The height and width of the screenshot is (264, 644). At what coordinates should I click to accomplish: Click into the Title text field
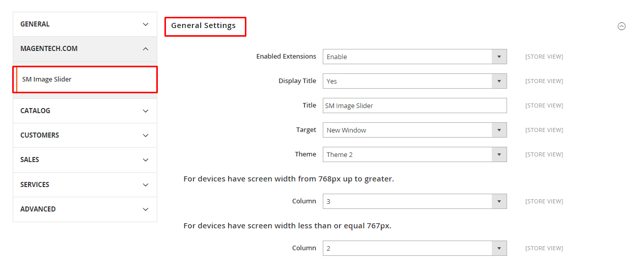pos(415,105)
